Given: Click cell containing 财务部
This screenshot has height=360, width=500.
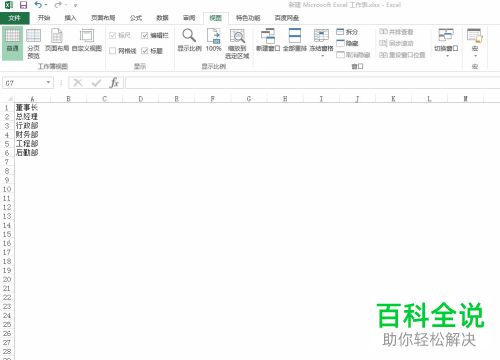Looking at the screenshot, I should click(32, 135).
